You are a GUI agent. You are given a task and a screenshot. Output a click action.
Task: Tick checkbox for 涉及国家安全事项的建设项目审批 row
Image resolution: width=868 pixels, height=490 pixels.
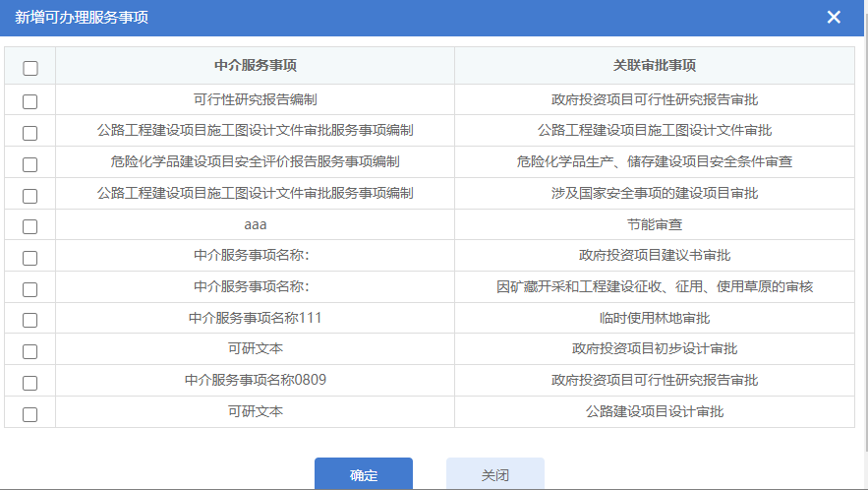pyautogui.click(x=30, y=195)
